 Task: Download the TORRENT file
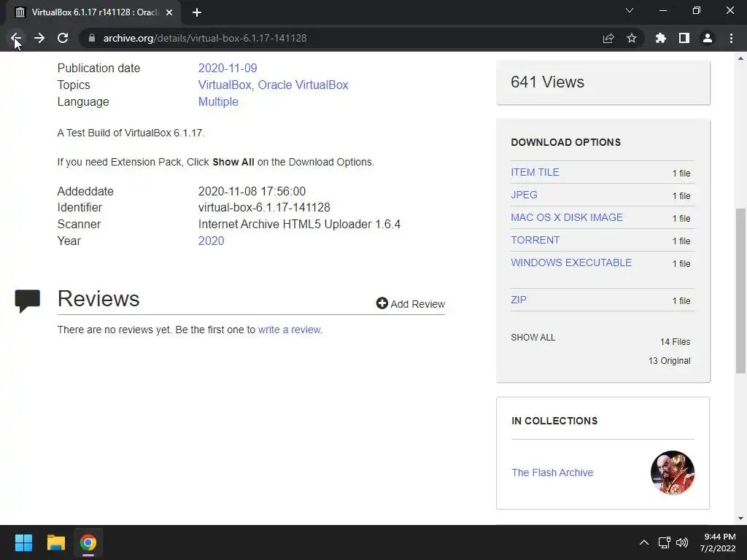[535, 240]
